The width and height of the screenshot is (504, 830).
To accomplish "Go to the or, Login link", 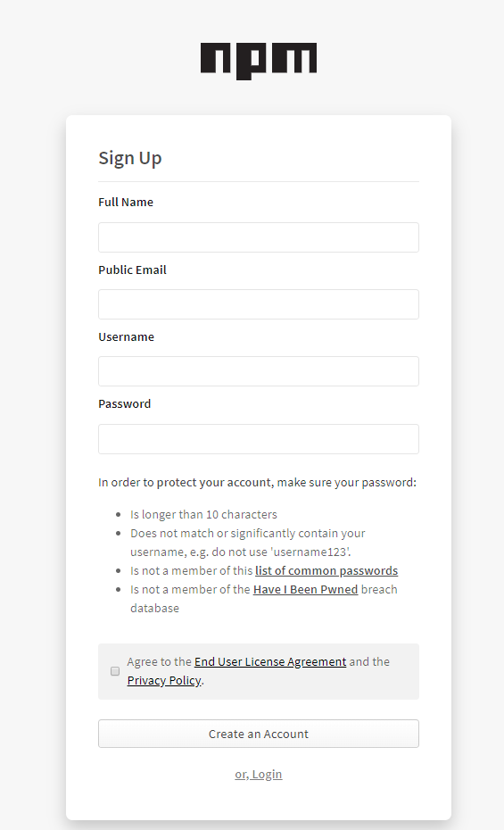I will (x=258, y=775).
